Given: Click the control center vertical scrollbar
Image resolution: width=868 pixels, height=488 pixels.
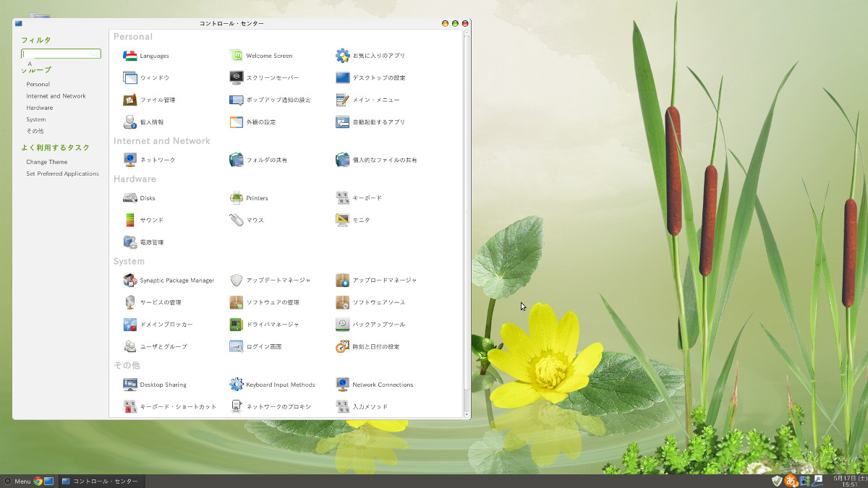Looking at the screenshot, I should [x=467, y=224].
